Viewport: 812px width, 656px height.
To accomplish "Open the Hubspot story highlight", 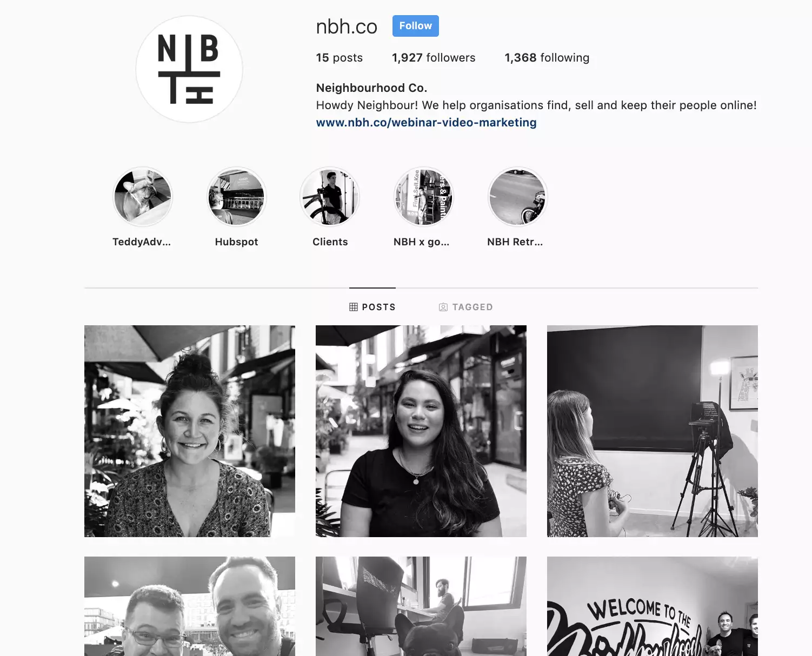I will 236,197.
